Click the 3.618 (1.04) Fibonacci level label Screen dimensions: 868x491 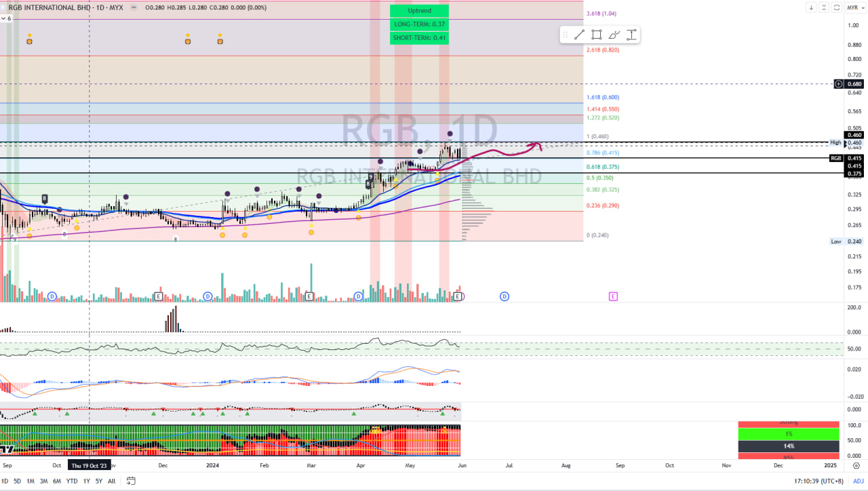point(601,14)
